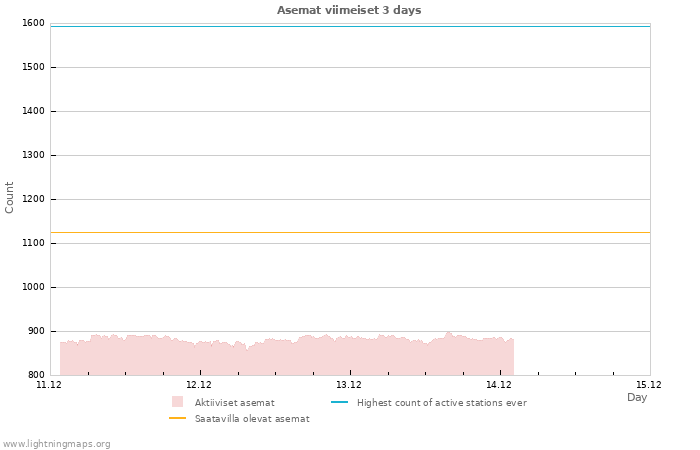Click the orange available stations line in the chart

(350, 232)
